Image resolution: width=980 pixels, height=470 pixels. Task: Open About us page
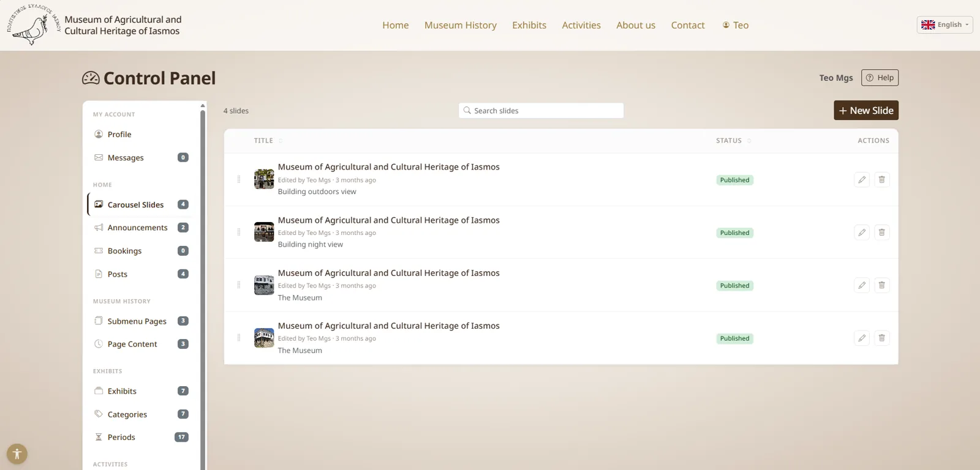(636, 25)
